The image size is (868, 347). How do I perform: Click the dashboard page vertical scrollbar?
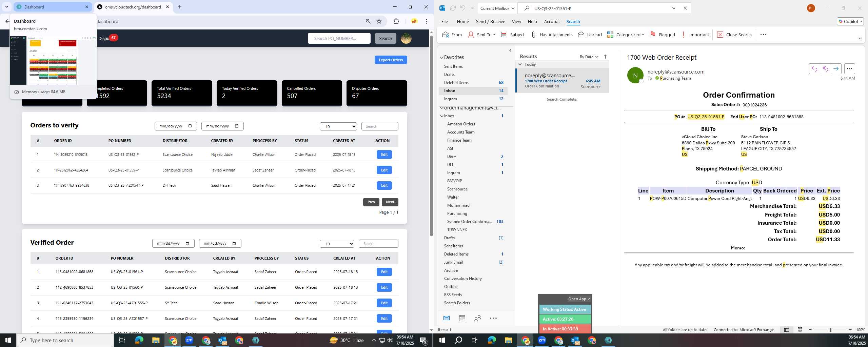click(431, 136)
